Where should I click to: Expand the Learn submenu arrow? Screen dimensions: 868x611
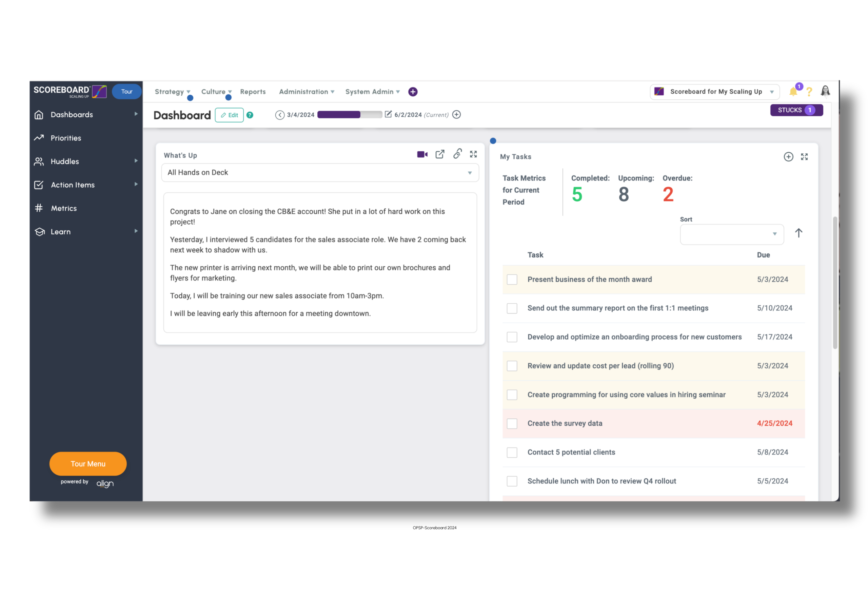[x=136, y=231]
